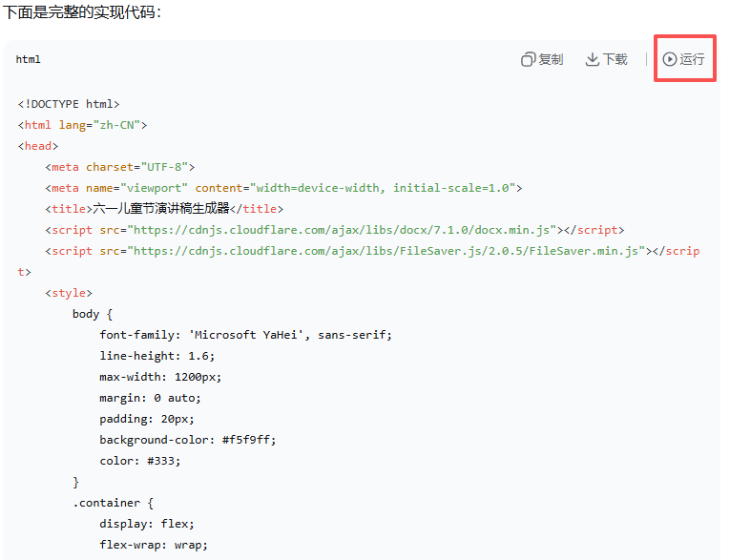
Task: Click the font-family 'Microsoft YaHei' line
Action: pos(245,335)
